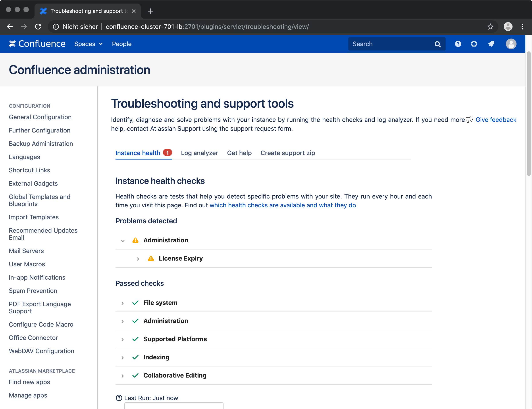
Task: Reload the page
Action: point(38,27)
